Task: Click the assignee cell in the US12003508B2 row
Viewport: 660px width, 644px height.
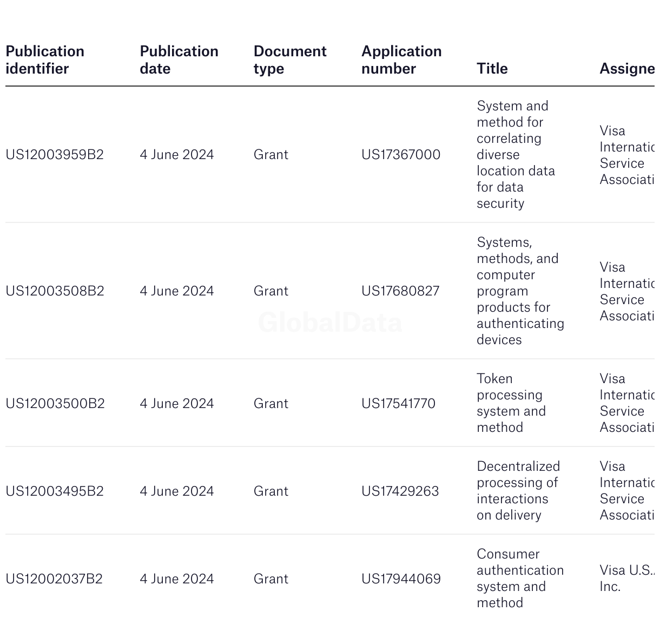Action: click(x=627, y=291)
